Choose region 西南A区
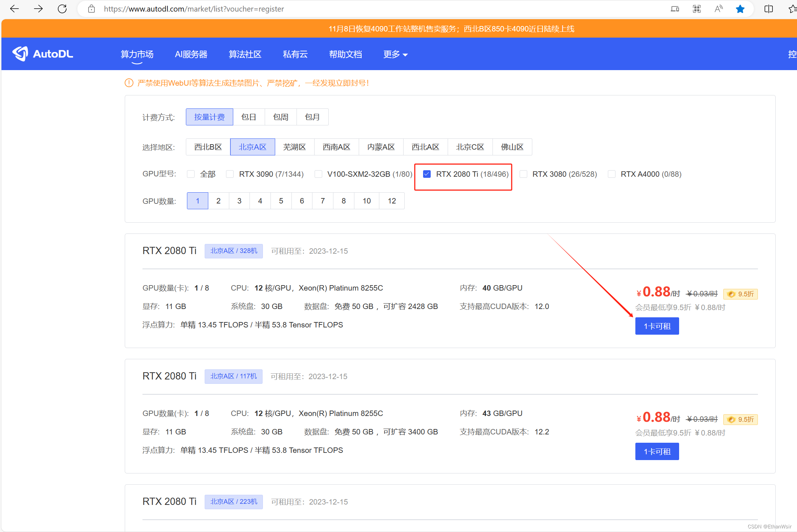 (336, 147)
